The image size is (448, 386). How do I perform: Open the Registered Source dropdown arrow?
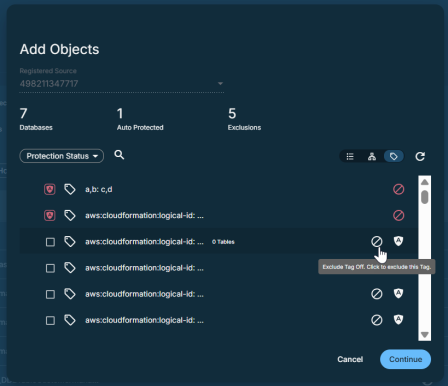tap(220, 83)
